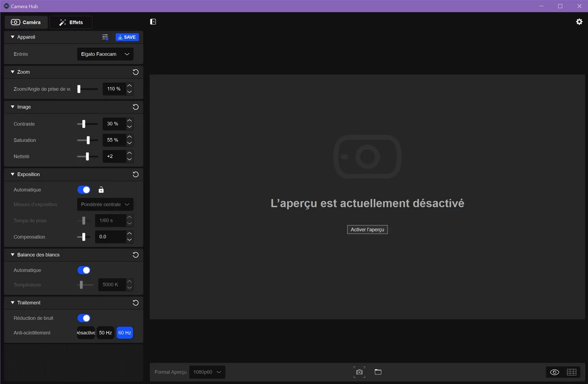
Task: Toggle preview visibility eye icon
Action: tap(555, 372)
